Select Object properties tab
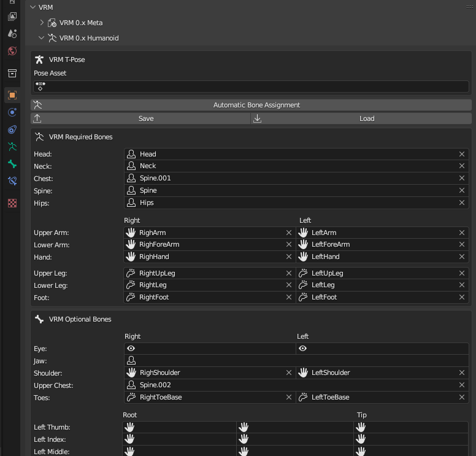The image size is (476, 456). pos(12,95)
